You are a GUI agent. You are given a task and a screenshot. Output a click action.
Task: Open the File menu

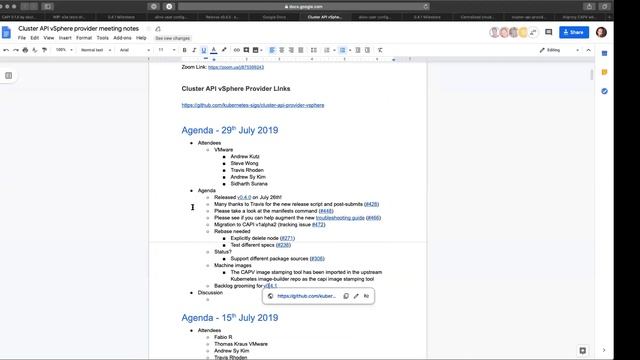(x=22, y=38)
